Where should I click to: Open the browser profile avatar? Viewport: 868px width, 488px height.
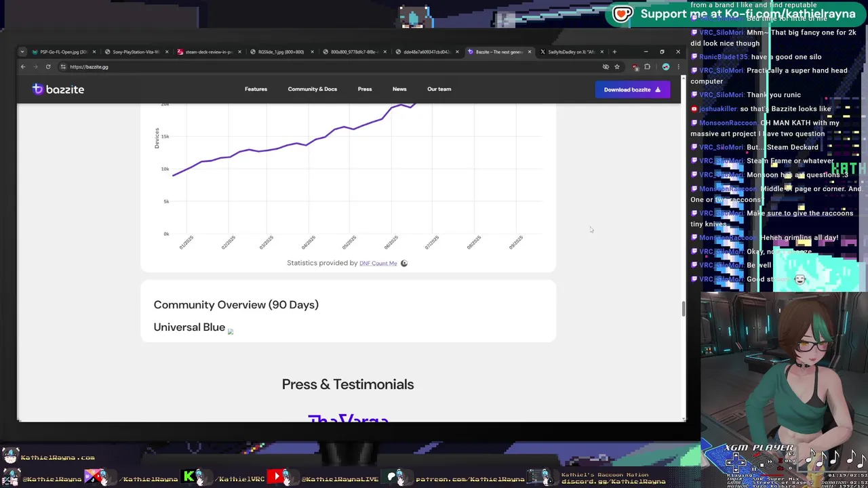click(x=666, y=66)
